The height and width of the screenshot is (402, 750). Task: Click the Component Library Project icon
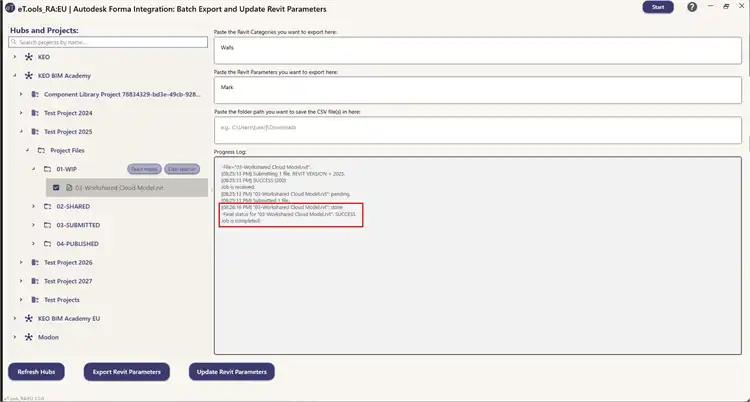[35, 94]
